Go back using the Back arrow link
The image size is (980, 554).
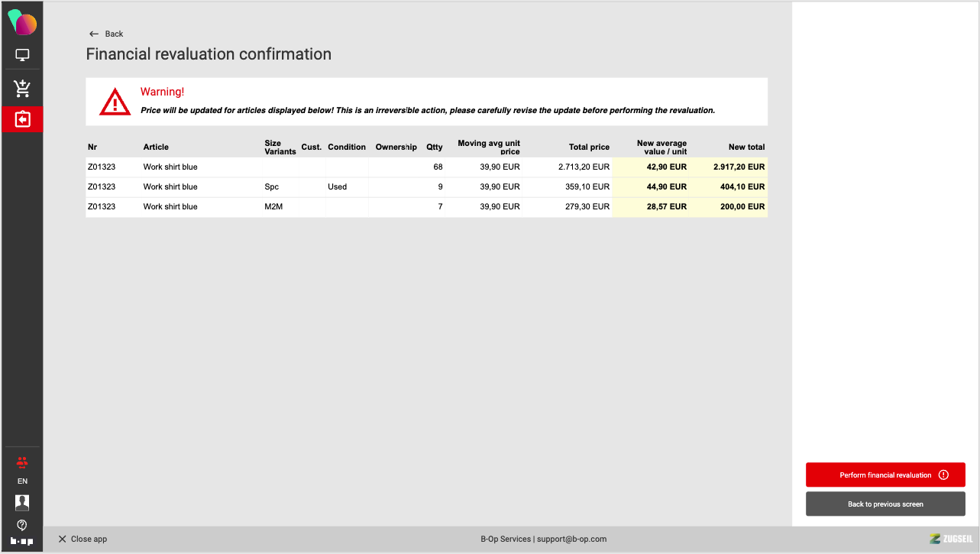tap(106, 34)
